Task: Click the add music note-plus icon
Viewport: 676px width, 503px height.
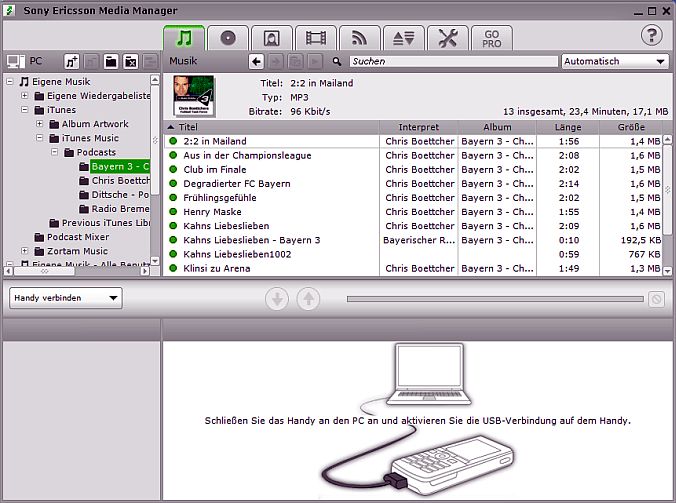Action: point(72,62)
